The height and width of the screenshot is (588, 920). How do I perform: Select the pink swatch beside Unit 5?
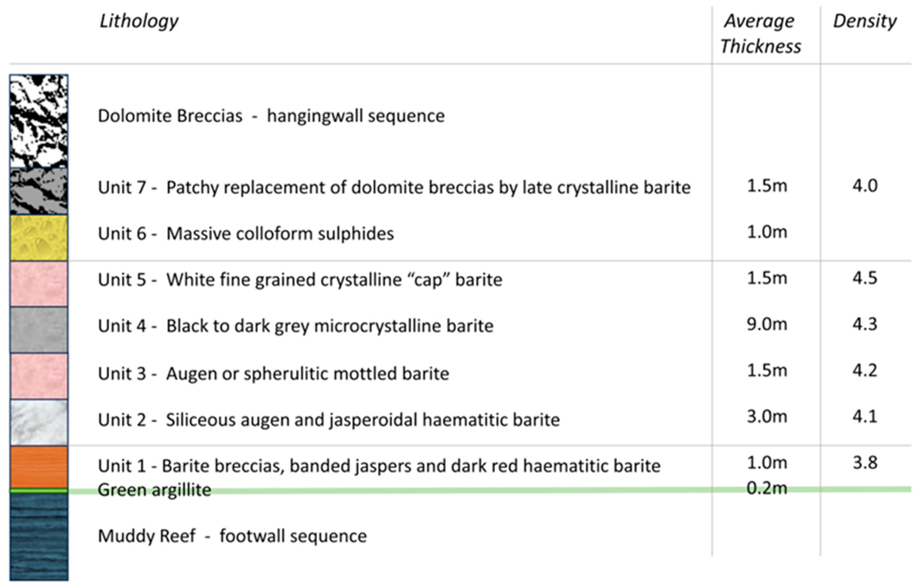click(x=39, y=283)
